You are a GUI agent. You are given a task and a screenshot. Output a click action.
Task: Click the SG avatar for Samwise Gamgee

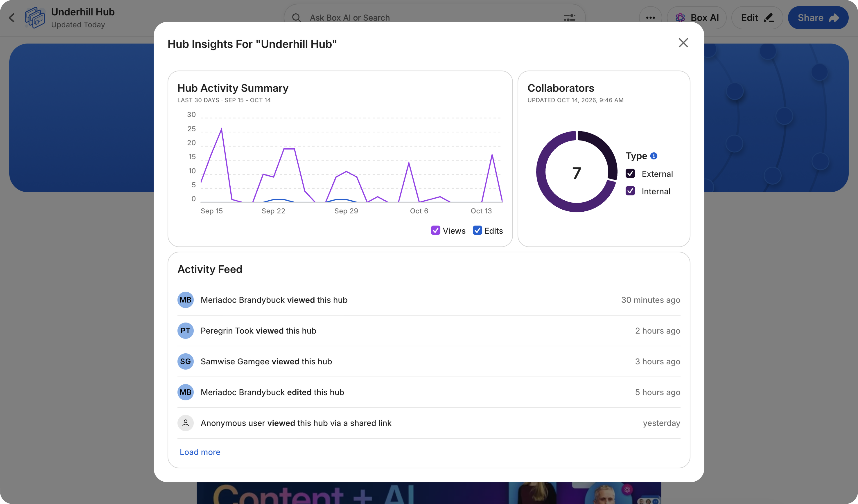[186, 361]
